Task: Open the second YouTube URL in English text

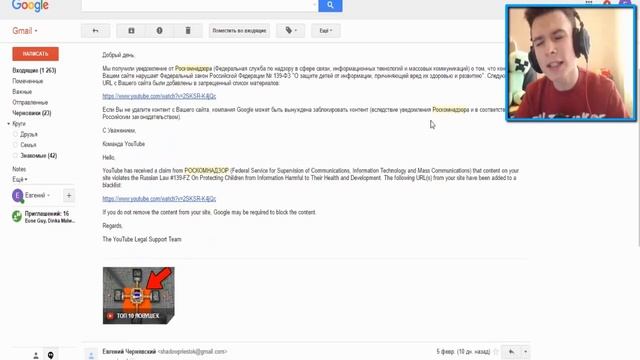Action: click(x=159, y=199)
